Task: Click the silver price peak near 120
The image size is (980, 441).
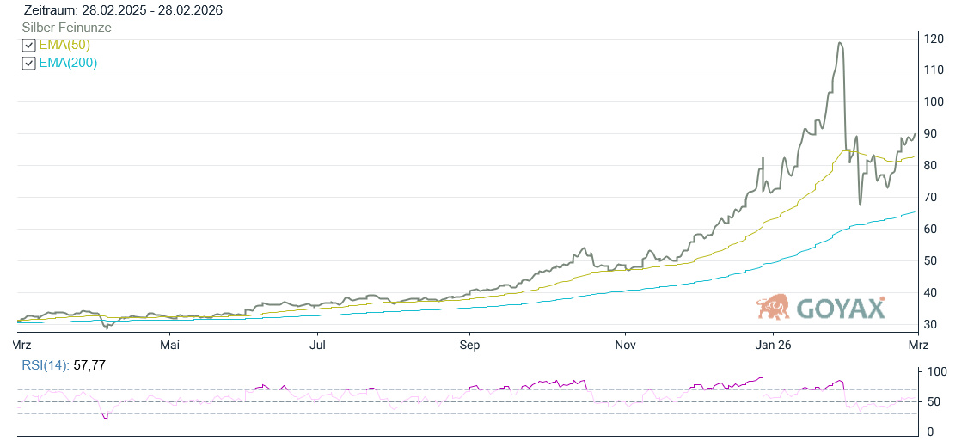Action: pyautogui.click(x=839, y=43)
